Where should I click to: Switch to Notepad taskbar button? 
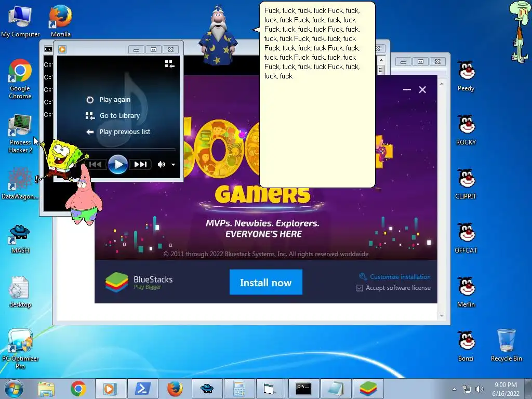(x=336, y=389)
